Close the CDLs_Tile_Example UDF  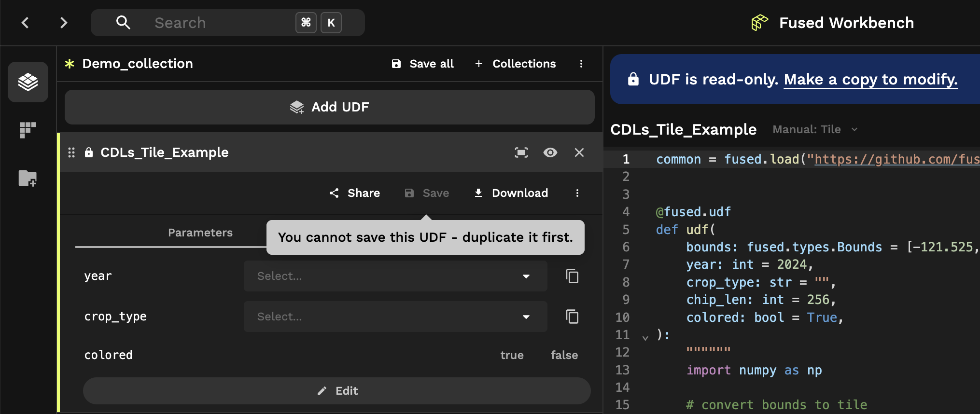579,152
